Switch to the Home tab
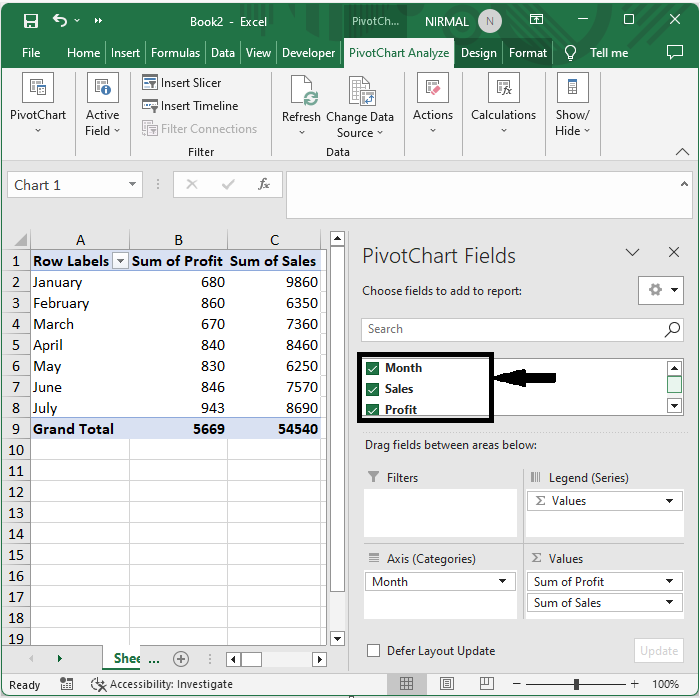700x698 pixels. click(83, 53)
